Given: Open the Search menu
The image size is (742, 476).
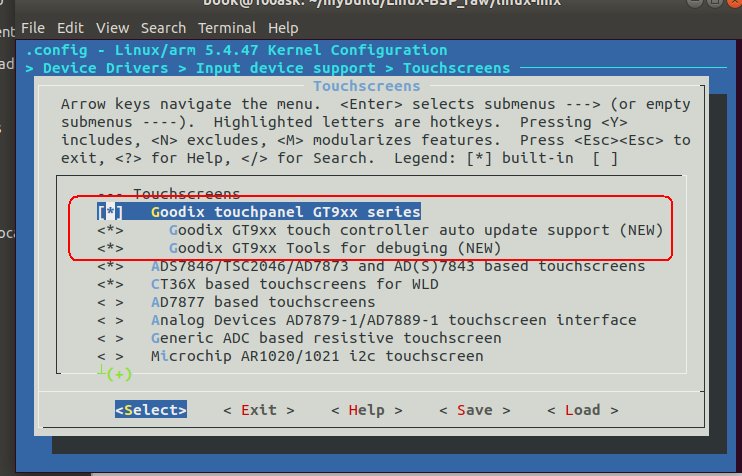Looking at the screenshot, I should click(x=163, y=28).
